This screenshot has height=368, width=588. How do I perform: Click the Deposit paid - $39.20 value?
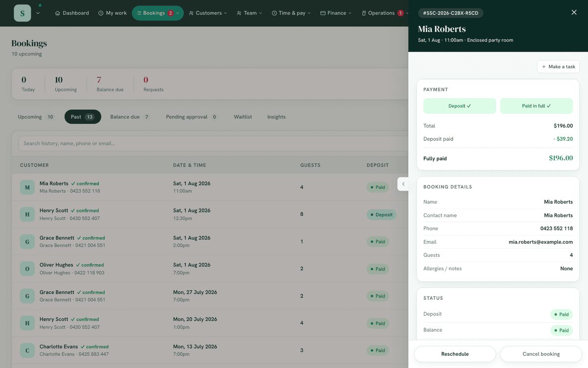[563, 139]
